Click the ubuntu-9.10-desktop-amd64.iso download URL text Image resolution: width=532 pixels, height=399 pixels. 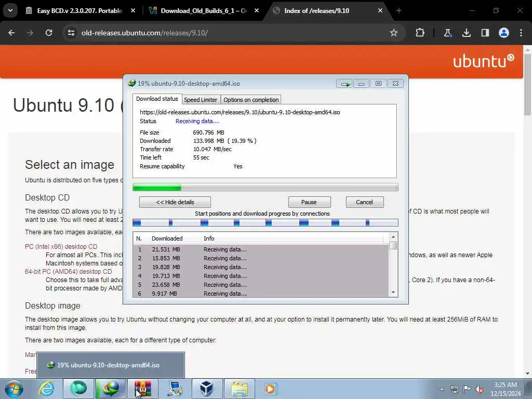(x=240, y=112)
